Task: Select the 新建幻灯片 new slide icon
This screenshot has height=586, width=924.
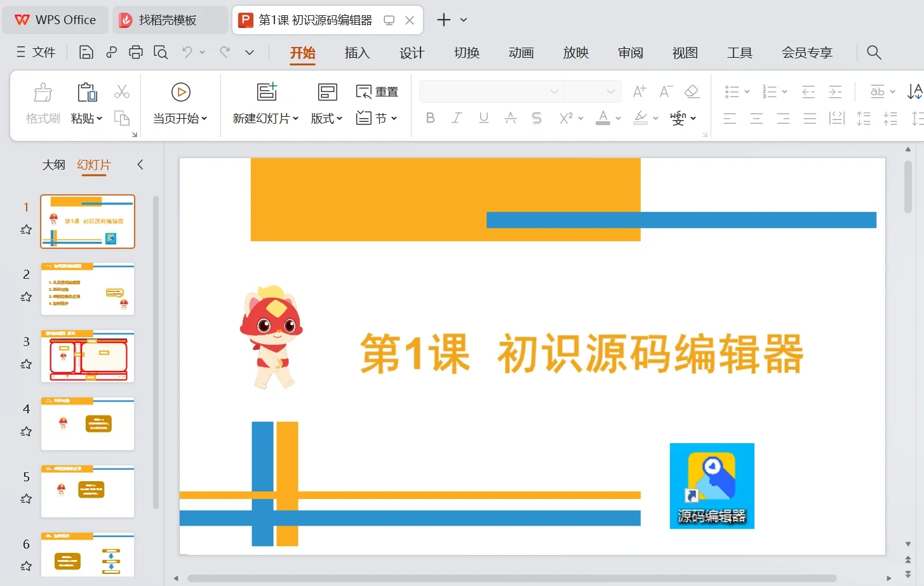Action: (266, 91)
